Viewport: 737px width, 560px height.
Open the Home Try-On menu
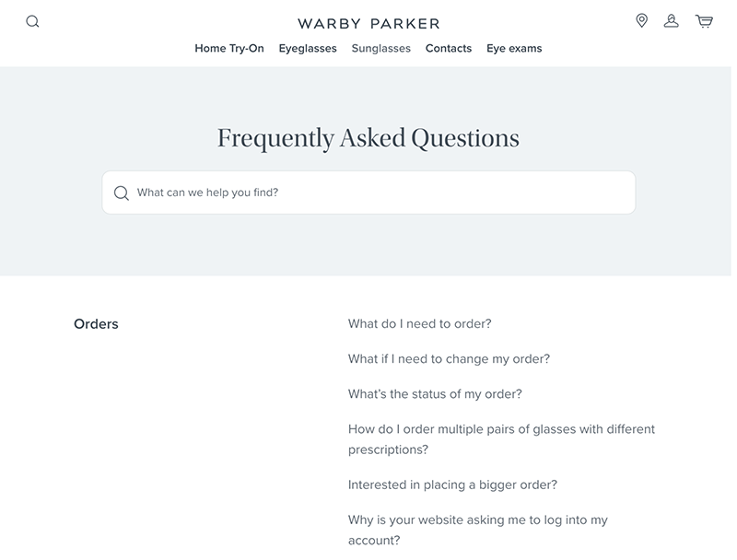pyautogui.click(x=229, y=49)
